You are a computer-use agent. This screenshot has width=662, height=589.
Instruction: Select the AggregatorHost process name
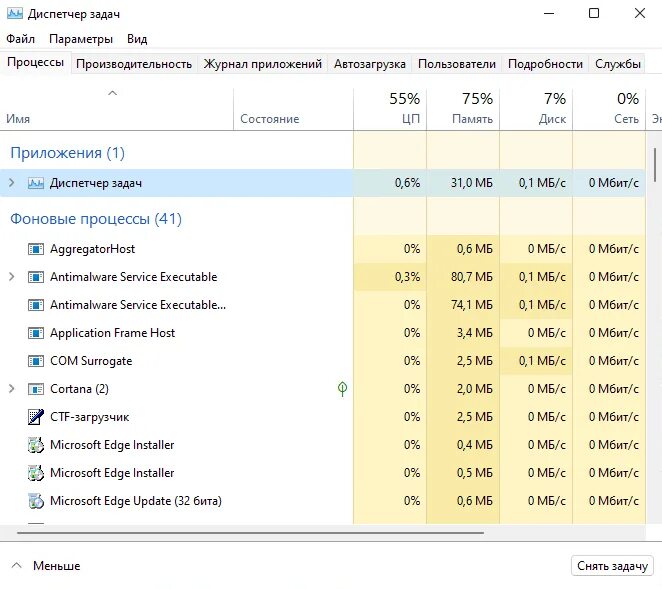tap(92, 249)
